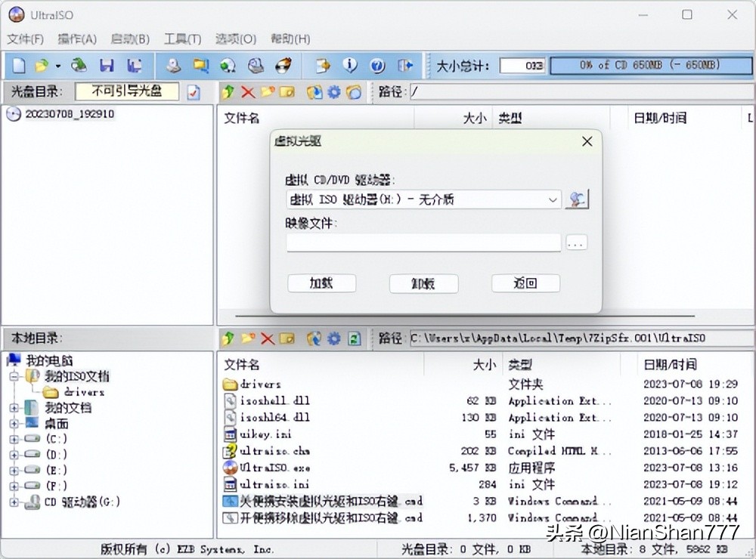Click the Exit door icon on the toolbar
This screenshot has width=756, height=559.
406,66
